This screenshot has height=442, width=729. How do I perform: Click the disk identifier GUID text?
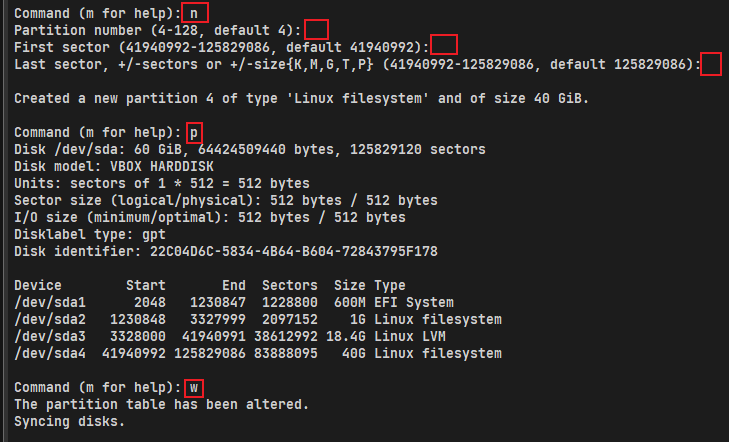293,251
